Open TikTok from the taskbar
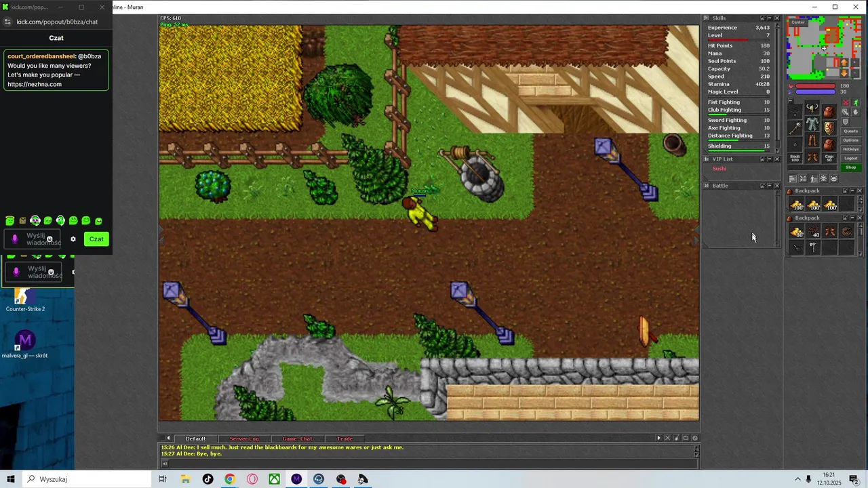 208,479
